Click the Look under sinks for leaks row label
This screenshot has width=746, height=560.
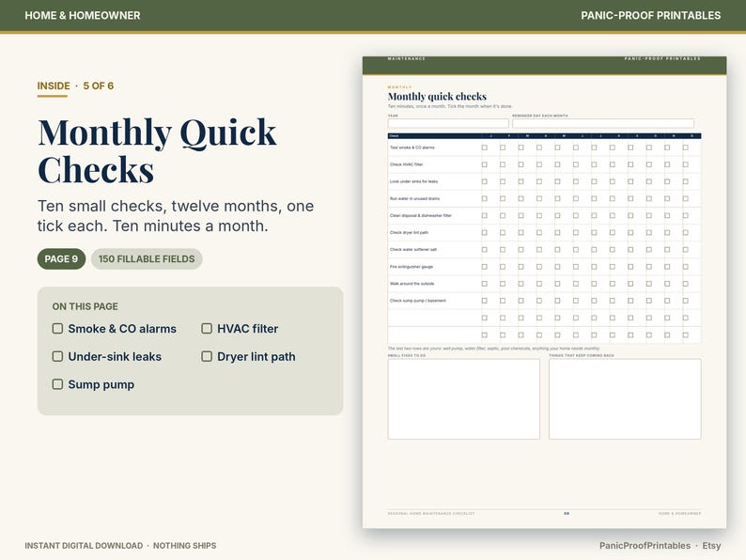click(414, 181)
